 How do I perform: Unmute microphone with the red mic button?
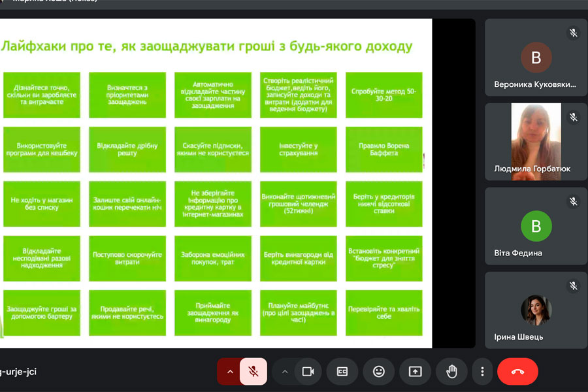point(253,371)
